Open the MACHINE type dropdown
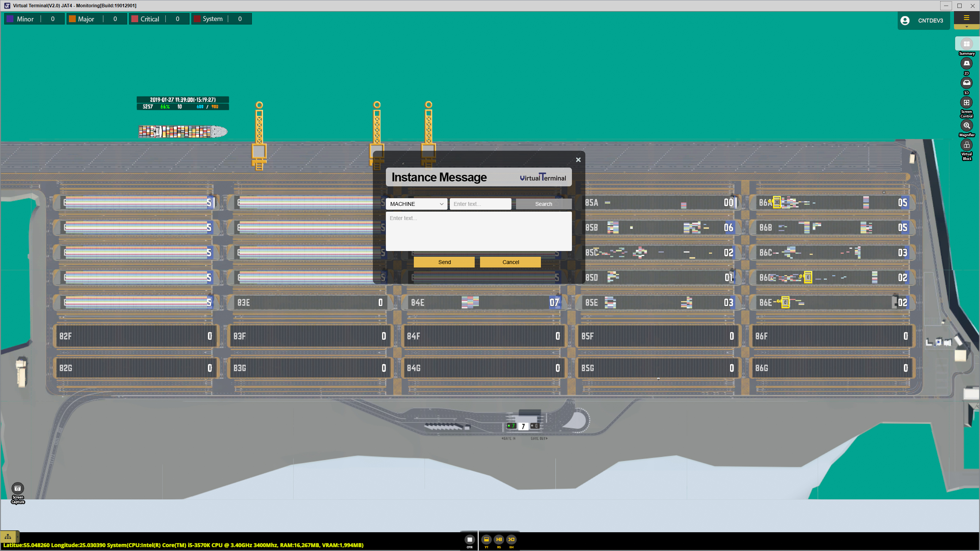Image resolution: width=980 pixels, height=551 pixels. click(416, 204)
